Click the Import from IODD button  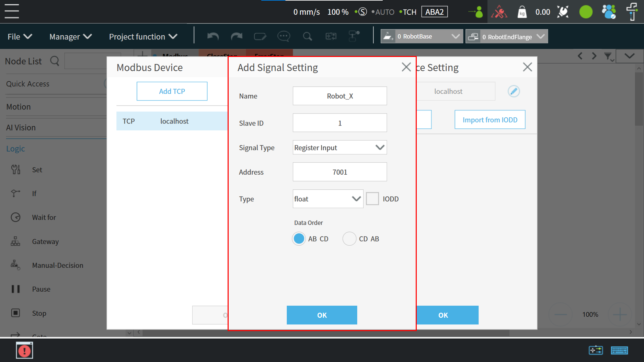pyautogui.click(x=490, y=120)
